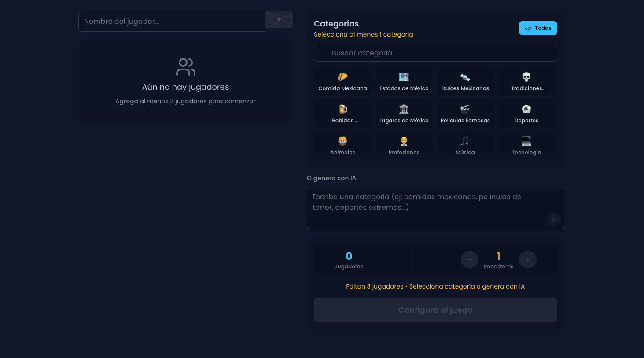Click the Todas select-all button

click(538, 28)
